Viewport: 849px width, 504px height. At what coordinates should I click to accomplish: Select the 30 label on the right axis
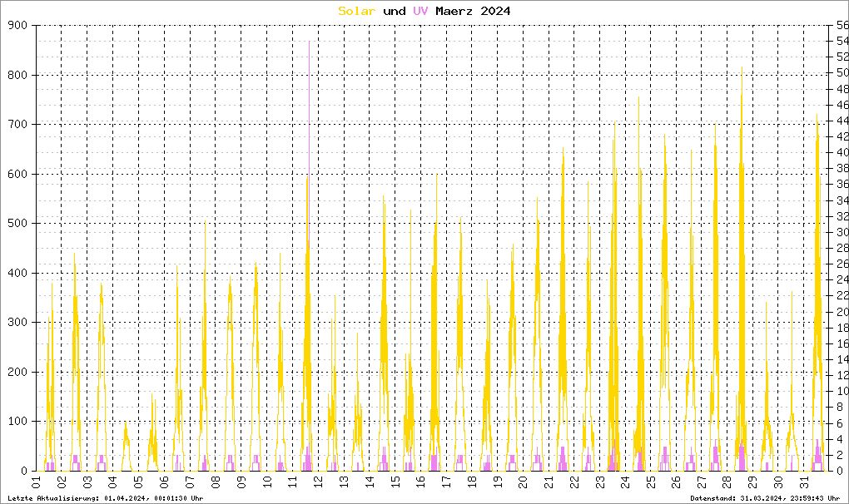tap(842, 232)
